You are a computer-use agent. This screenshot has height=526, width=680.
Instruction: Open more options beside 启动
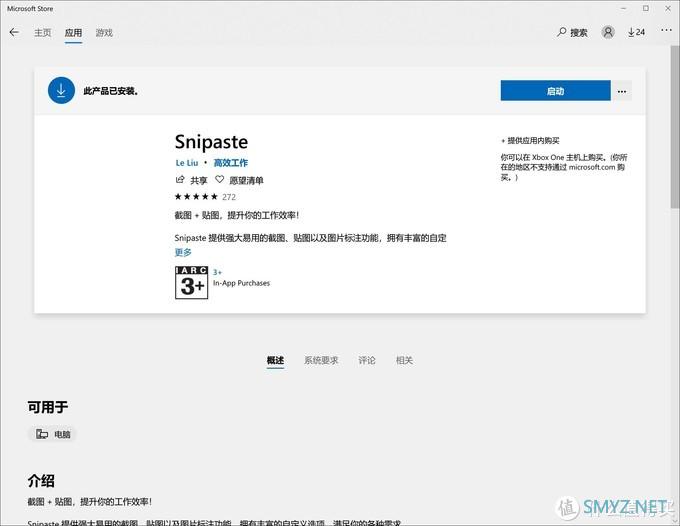tap(622, 91)
